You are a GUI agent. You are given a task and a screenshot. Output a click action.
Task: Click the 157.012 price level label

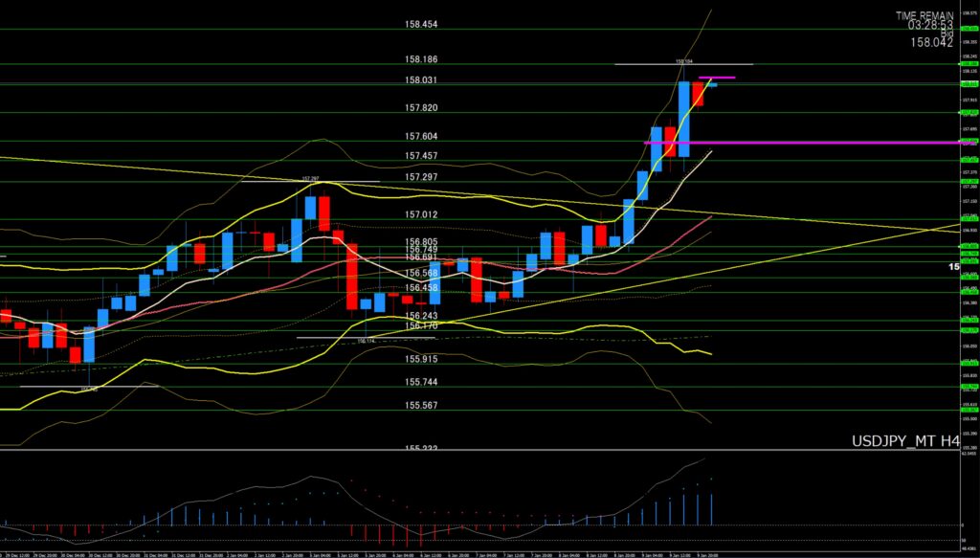tap(421, 215)
